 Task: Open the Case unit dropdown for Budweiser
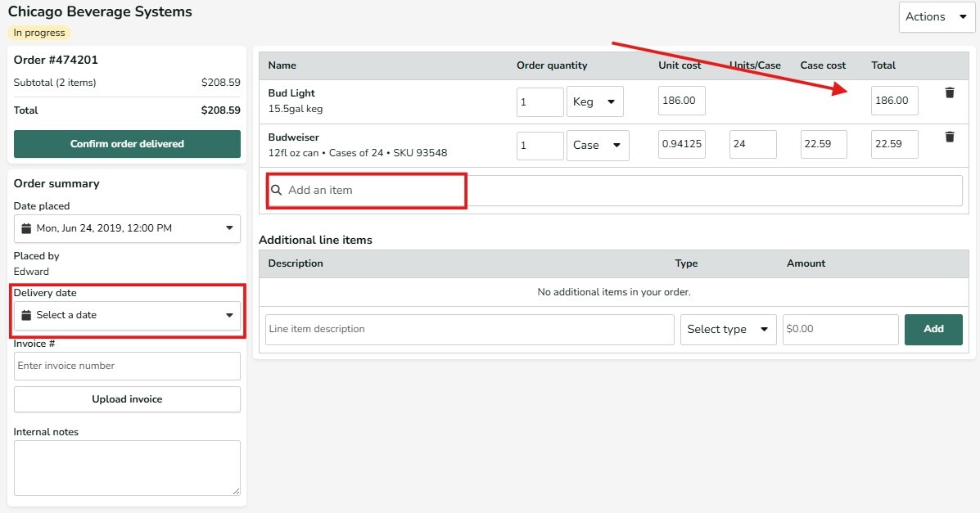[597, 145]
